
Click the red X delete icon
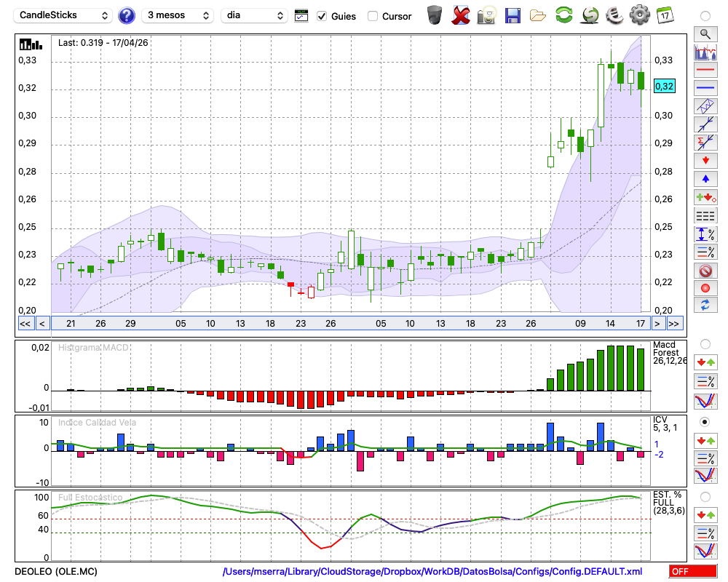(460, 16)
